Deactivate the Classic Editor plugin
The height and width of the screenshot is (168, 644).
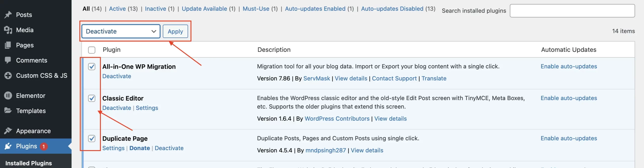tap(117, 108)
